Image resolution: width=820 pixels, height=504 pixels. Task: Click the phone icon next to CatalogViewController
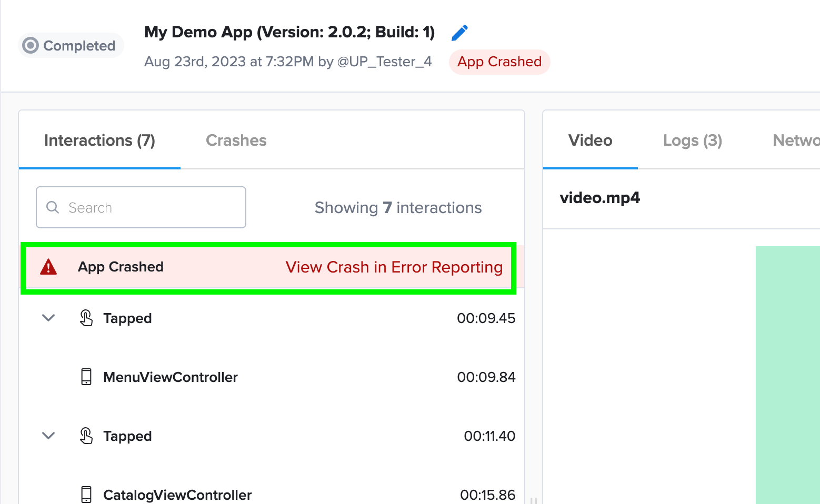[86, 495]
